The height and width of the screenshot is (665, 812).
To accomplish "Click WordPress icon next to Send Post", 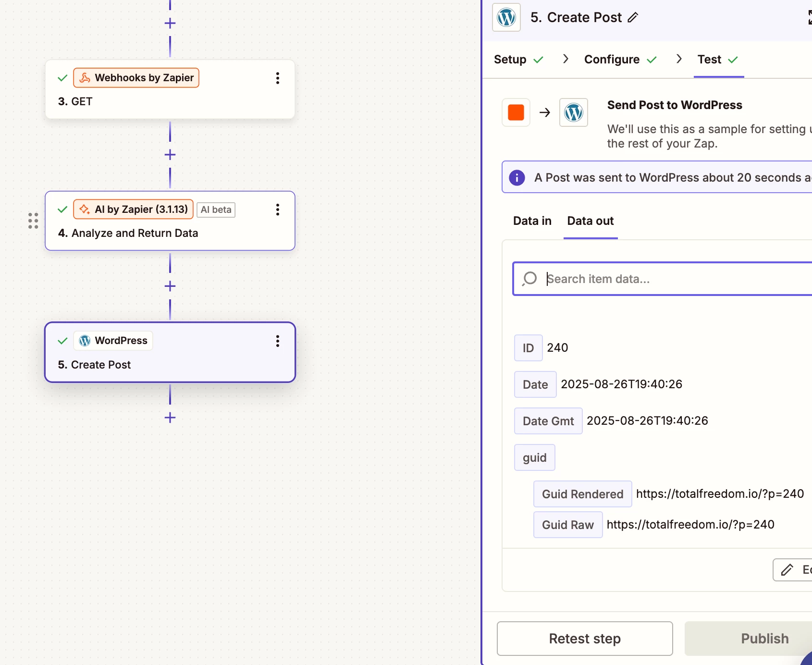I will pyautogui.click(x=574, y=112).
